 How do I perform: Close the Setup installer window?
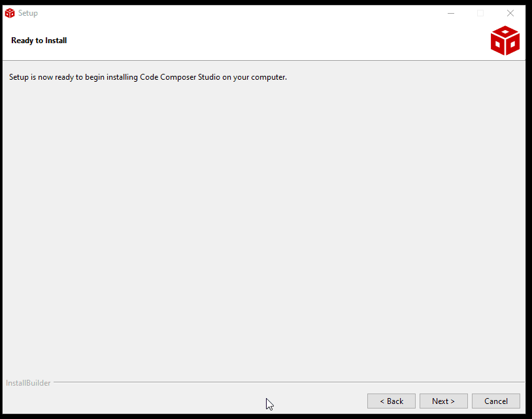tap(510, 13)
